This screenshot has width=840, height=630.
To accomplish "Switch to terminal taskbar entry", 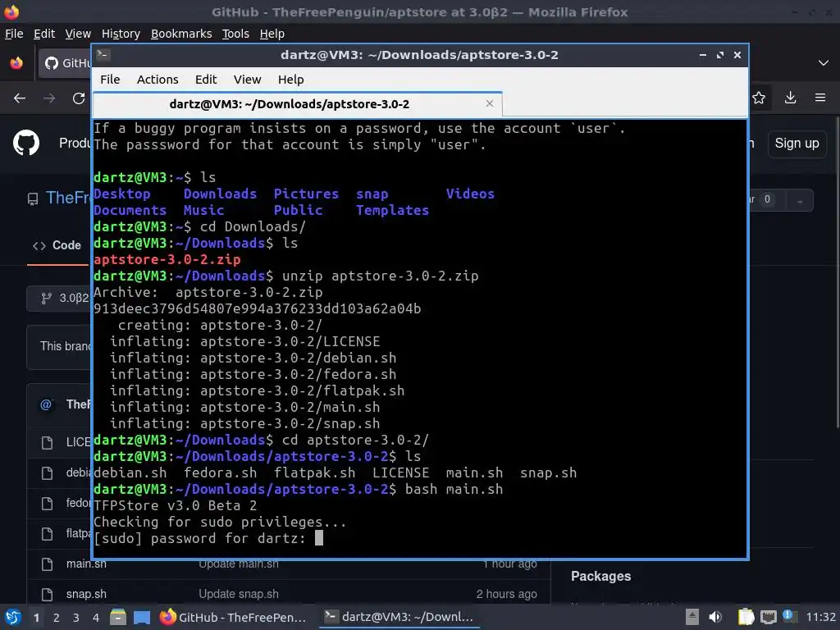I will 399,617.
